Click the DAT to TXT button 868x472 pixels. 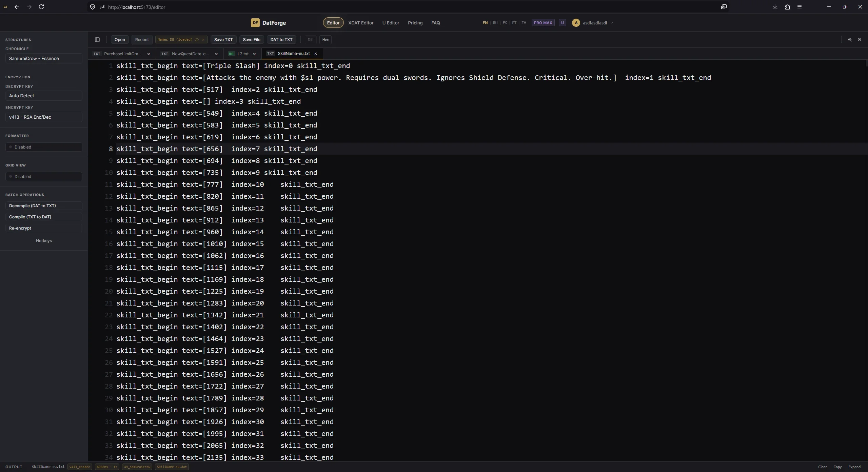click(281, 40)
